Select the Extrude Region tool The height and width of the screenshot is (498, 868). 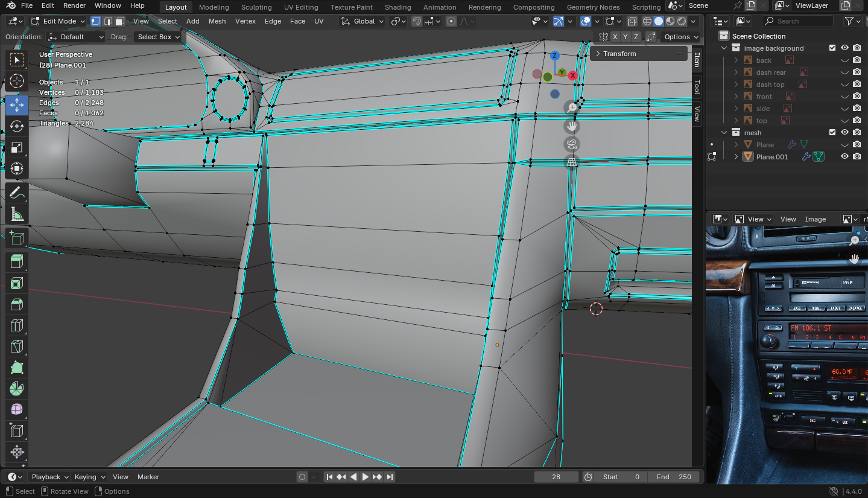tap(17, 261)
